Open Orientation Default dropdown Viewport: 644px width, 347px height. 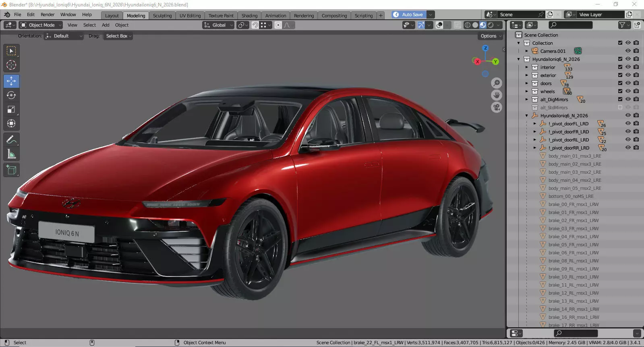[x=64, y=36]
